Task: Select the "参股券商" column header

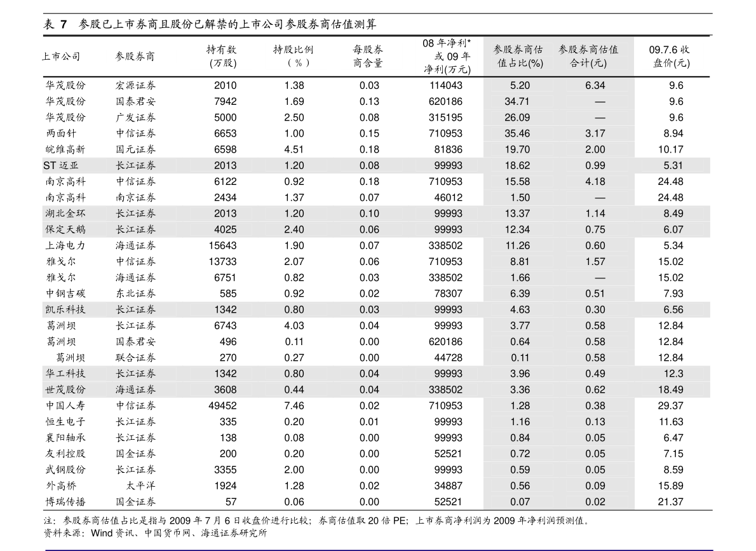Action: point(135,57)
